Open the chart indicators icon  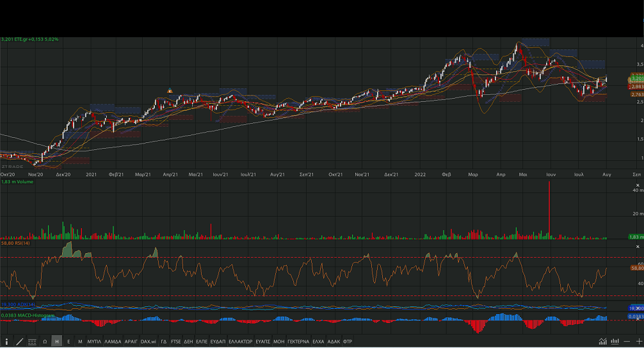pos(602,342)
